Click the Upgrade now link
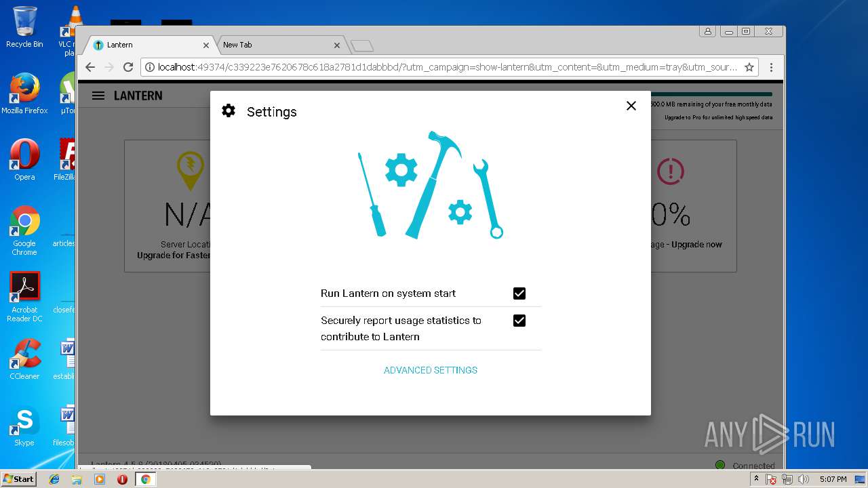Viewport: 868px width, 488px height. (x=696, y=245)
